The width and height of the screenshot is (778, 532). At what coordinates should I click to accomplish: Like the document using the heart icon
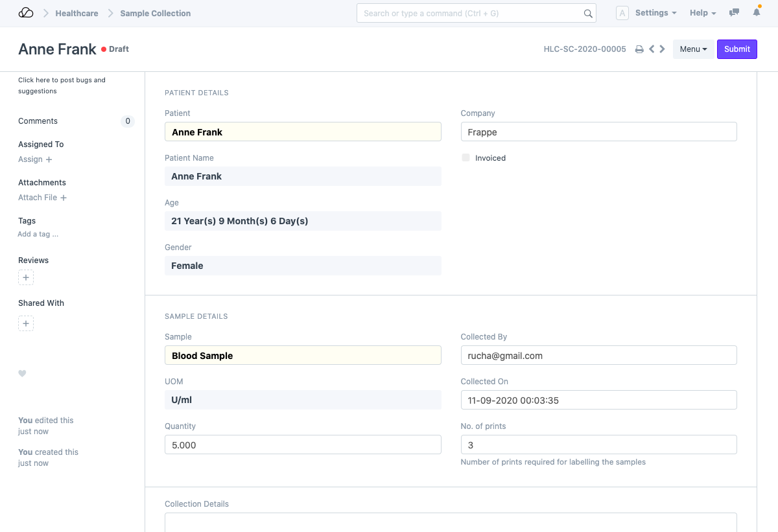coord(22,373)
